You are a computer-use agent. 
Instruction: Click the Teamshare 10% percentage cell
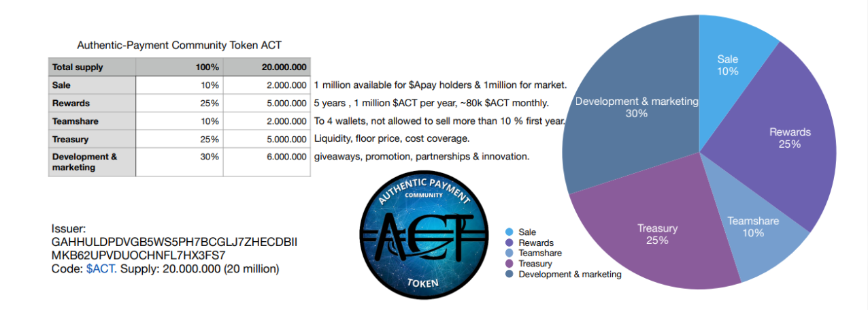(180, 121)
